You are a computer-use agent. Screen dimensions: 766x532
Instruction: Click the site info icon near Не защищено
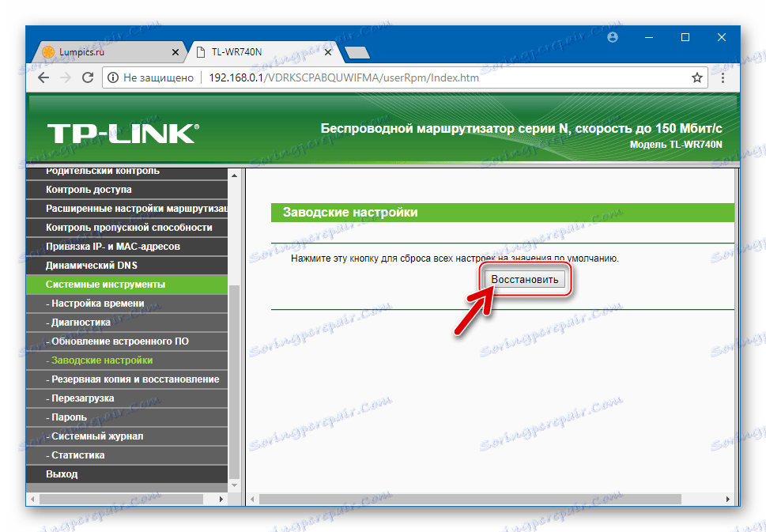113,77
